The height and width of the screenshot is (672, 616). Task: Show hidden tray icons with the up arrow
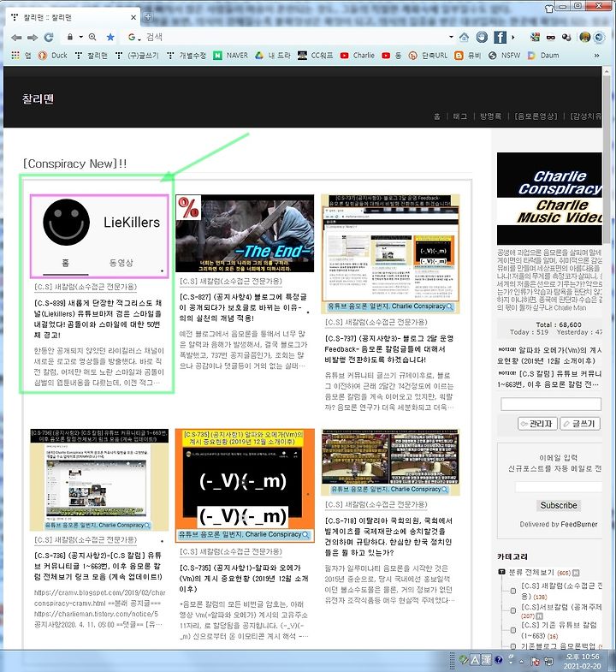pos(522,661)
